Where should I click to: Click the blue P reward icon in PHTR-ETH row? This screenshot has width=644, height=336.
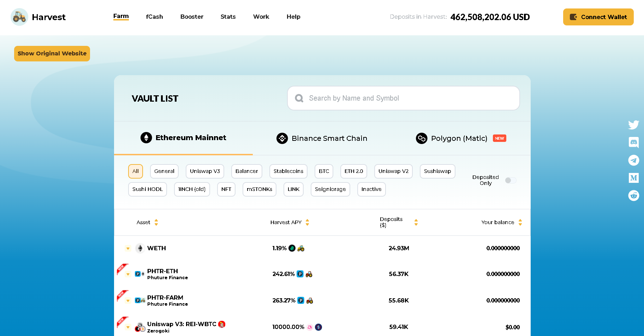[300, 274]
